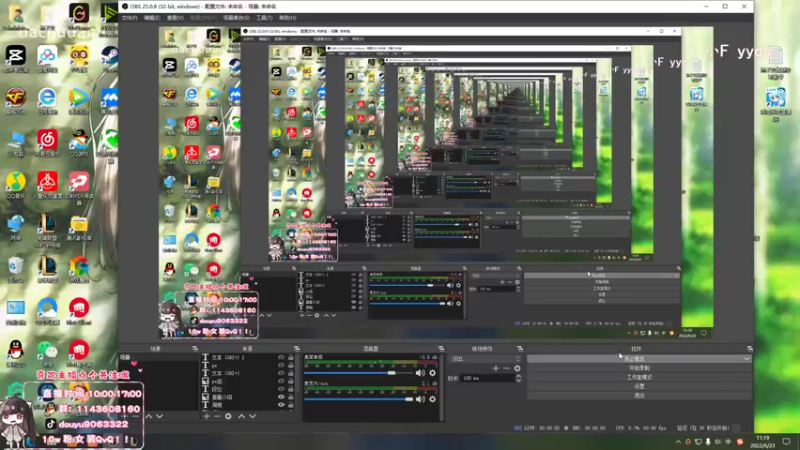The height and width of the screenshot is (450, 800).
Task: Click the 工作室模式 studio mode button
Action: click(x=639, y=377)
